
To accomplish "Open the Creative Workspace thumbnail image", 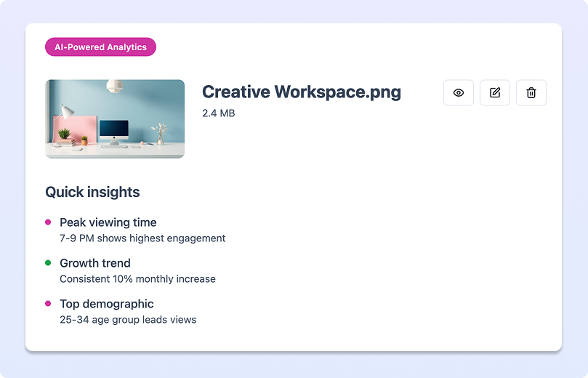I will [x=115, y=118].
